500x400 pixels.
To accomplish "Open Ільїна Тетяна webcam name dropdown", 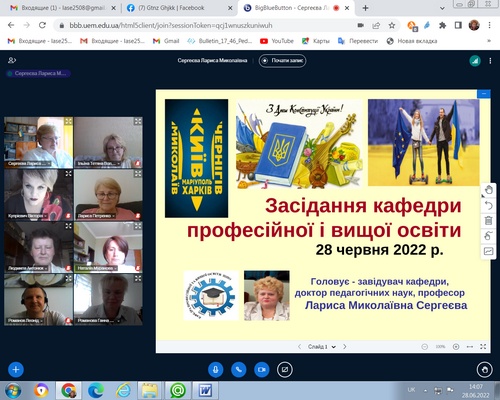I will tap(98, 164).
